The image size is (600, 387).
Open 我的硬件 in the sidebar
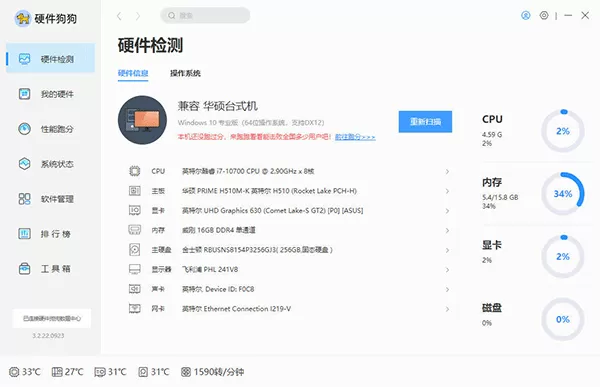(x=50, y=94)
